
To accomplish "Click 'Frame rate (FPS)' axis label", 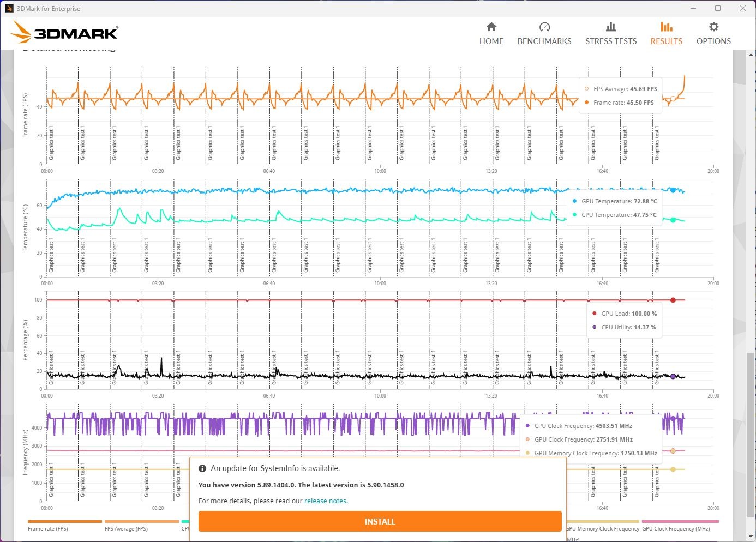I will (x=25, y=116).
